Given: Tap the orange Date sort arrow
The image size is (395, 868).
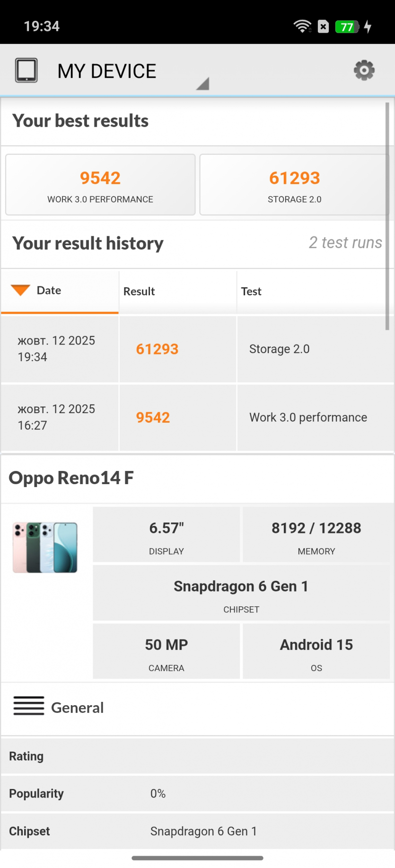Looking at the screenshot, I should pos(20,290).
